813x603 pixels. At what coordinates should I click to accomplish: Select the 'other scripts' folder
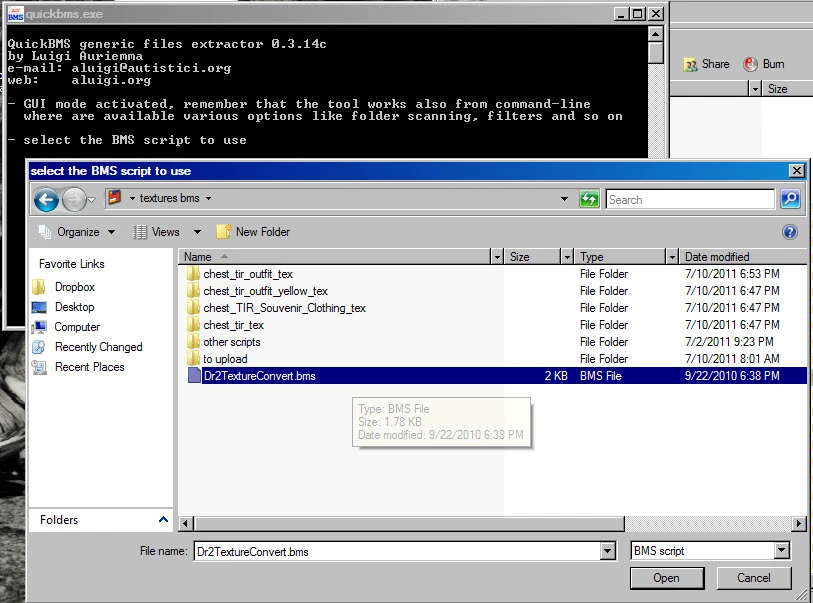click(232, 342)
